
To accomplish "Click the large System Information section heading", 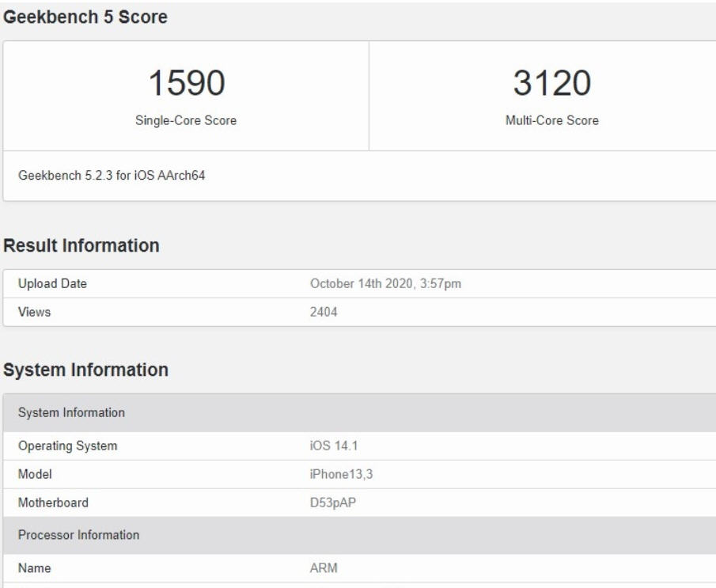I will tap(86, 370).
